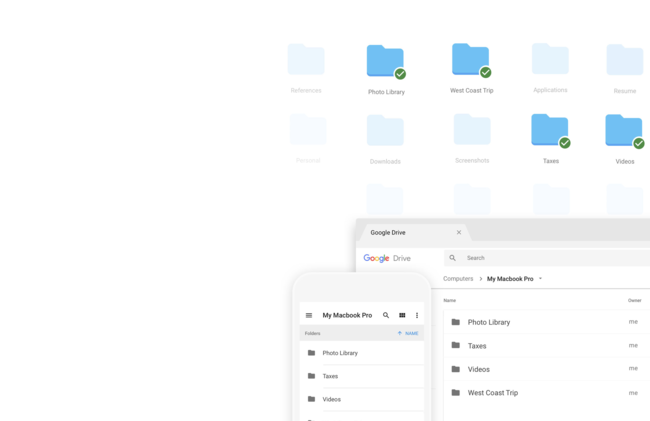Image resolution: width=650 pixels, height=421 pixels.
Task: Click the folder icon beside Photo Library in web list
Action: point(456,322)
